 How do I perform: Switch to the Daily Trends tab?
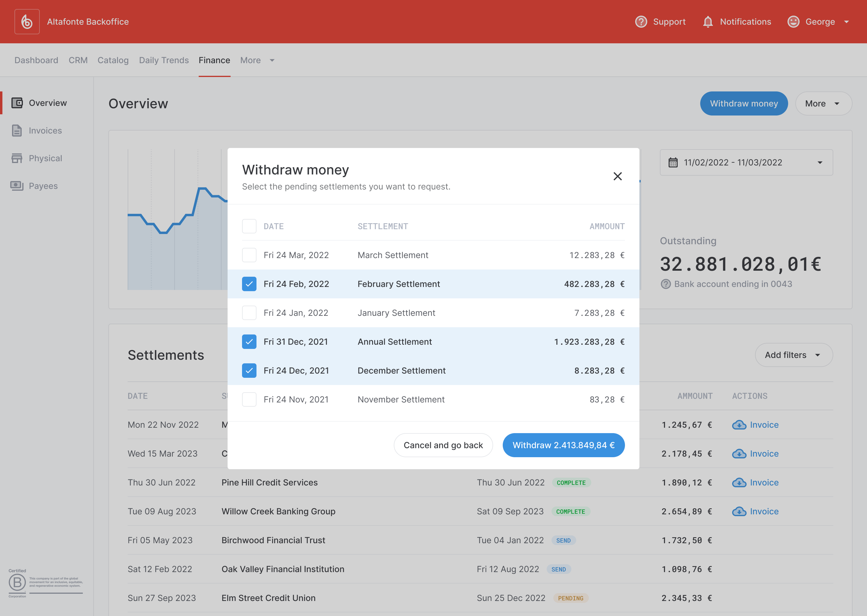point(163,60)
